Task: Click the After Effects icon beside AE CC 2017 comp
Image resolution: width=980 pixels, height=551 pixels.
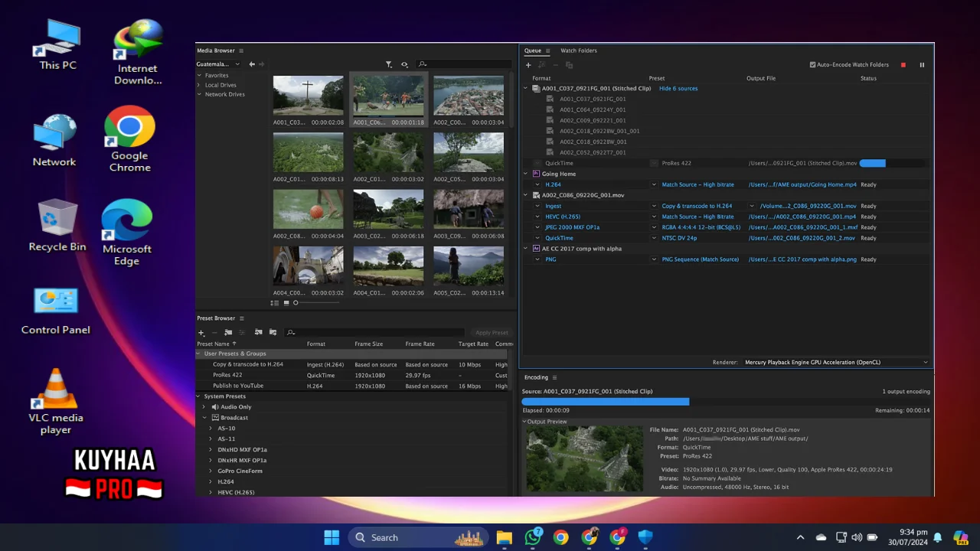Action: 536,249
